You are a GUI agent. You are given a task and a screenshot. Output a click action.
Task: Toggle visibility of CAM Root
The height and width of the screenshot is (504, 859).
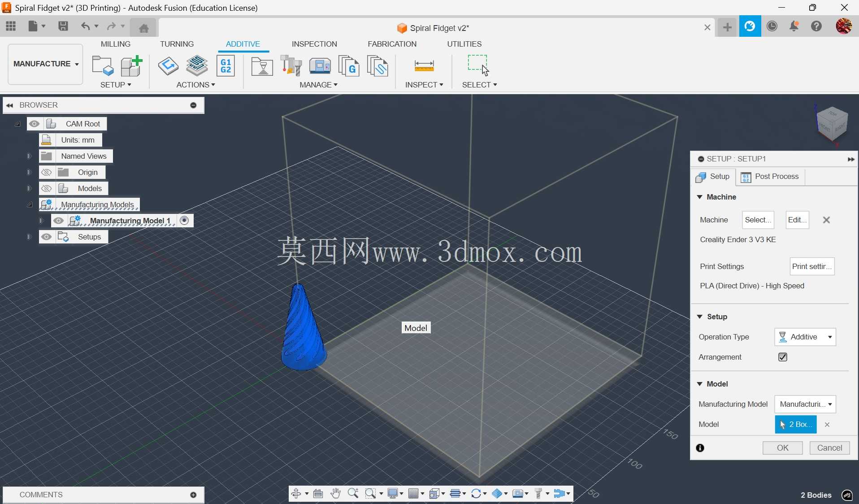[x=34, y=124]
